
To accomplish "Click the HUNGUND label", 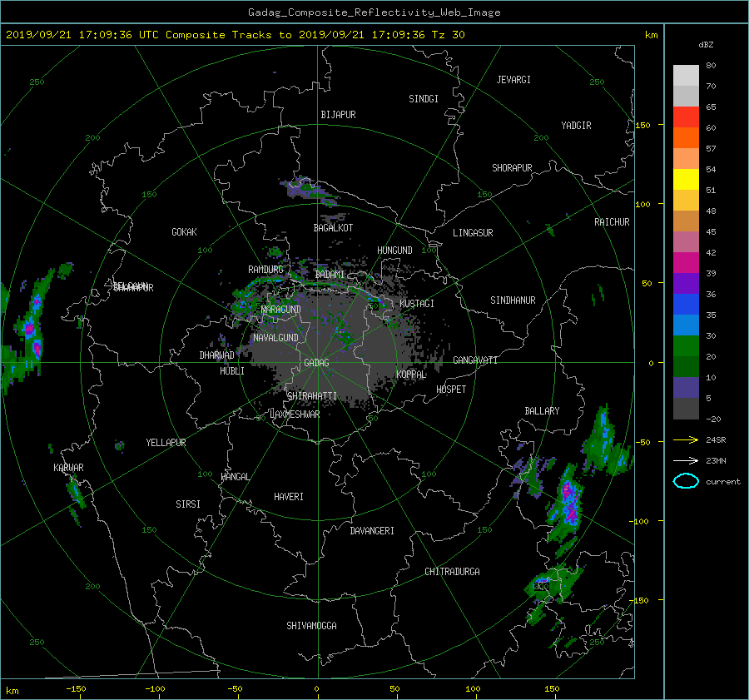I will click(x=394, y=251).
